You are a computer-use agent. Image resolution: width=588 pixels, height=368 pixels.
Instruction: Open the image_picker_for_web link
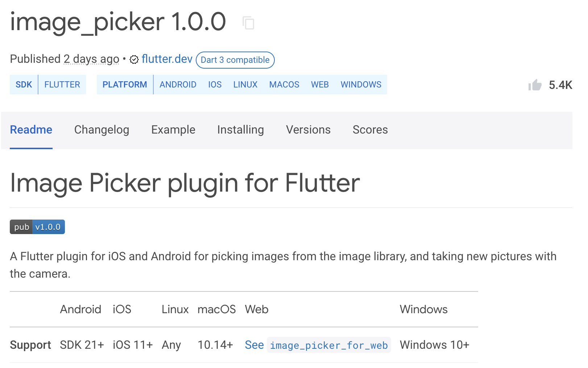(x=328, y=345)
